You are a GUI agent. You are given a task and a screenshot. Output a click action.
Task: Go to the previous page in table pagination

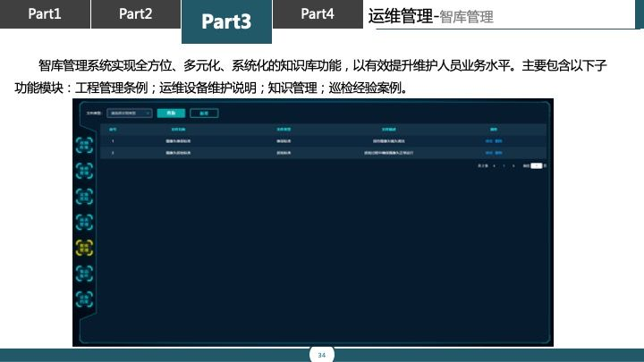pyautogui.click(x=494, y=166)
